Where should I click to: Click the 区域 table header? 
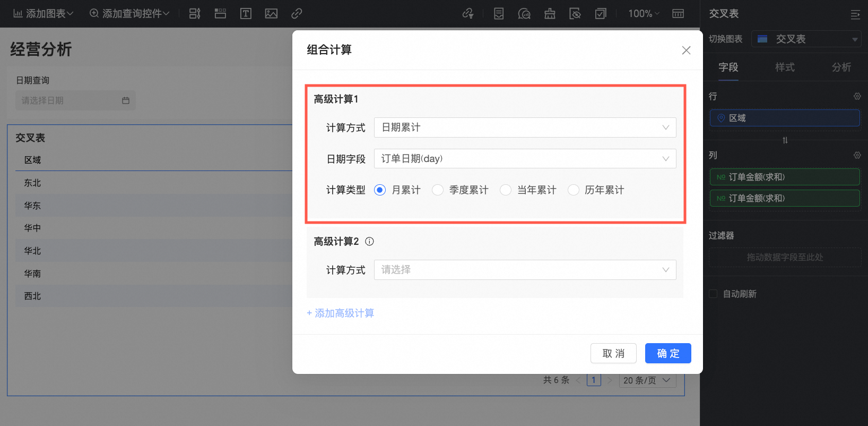coord(33,160)
